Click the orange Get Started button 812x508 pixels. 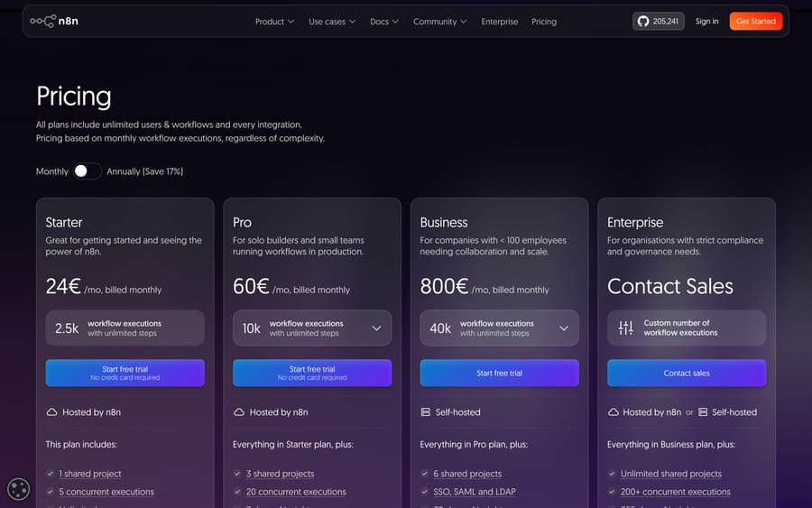coord(756,22)
